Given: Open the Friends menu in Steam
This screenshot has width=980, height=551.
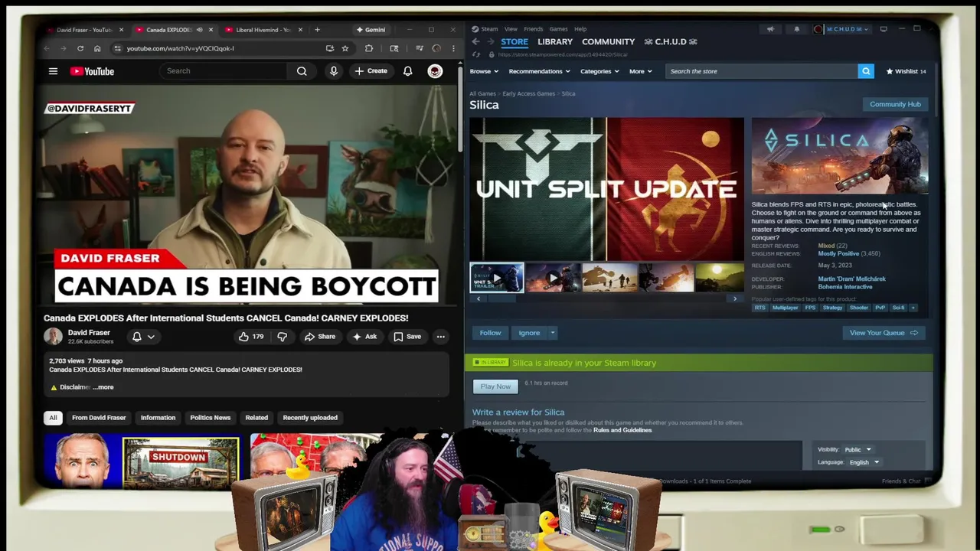Looking at the screenshot, I should (x=534, y=29).
